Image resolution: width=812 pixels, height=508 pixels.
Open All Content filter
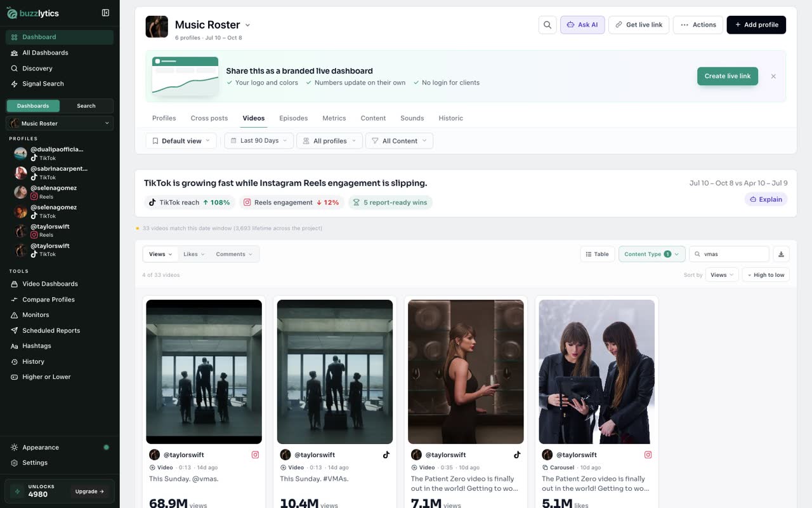pos(399,141)
